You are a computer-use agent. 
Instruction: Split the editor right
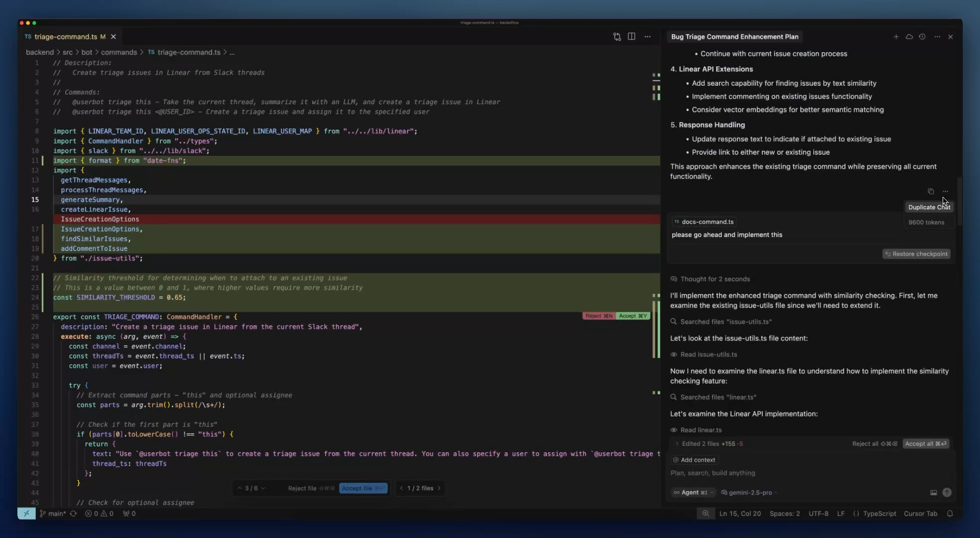[x=631, y=37]
